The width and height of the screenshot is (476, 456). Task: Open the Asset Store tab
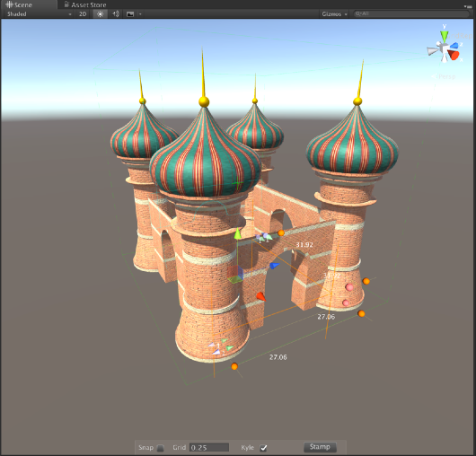[x=85, y=4]
